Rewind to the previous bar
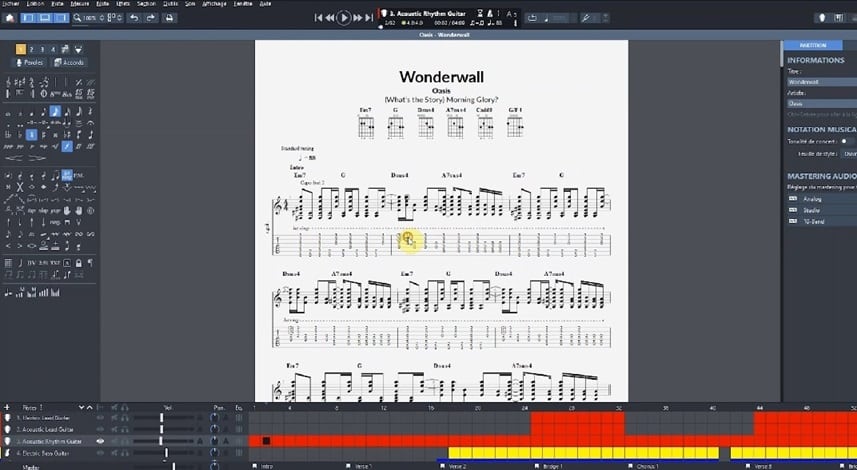This screenshot has width=857, height=470. click(x=330, y=18)
